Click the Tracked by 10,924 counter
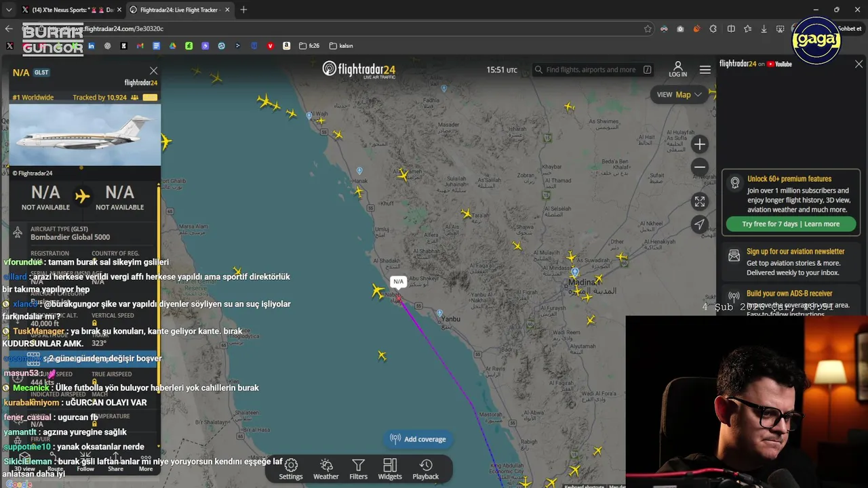868x488 pixels. tap(100, 98)
